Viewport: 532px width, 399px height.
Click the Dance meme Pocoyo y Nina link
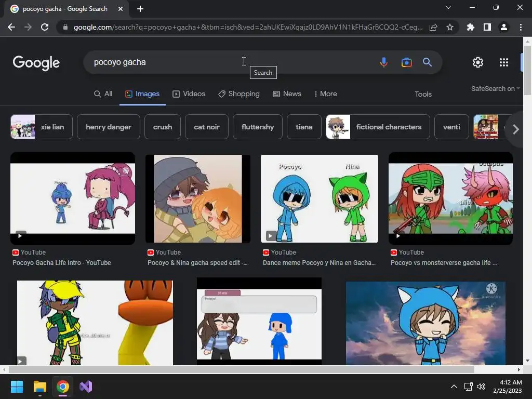320,263
